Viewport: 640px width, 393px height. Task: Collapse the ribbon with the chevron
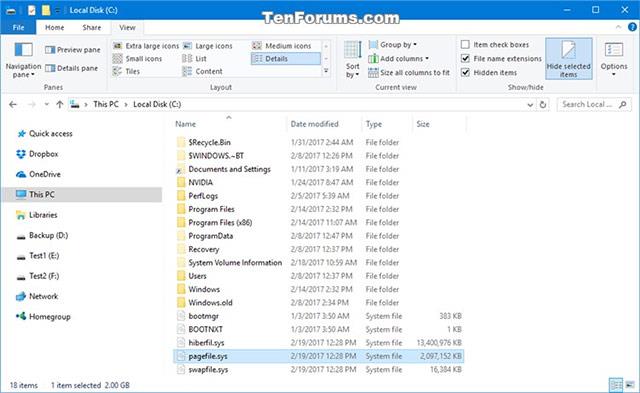click(618, 27)
